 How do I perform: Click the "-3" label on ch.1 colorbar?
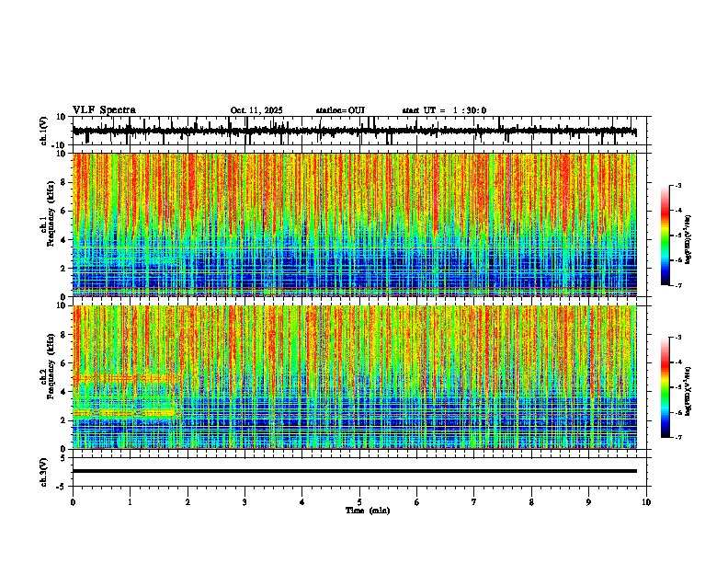(677, 186)
